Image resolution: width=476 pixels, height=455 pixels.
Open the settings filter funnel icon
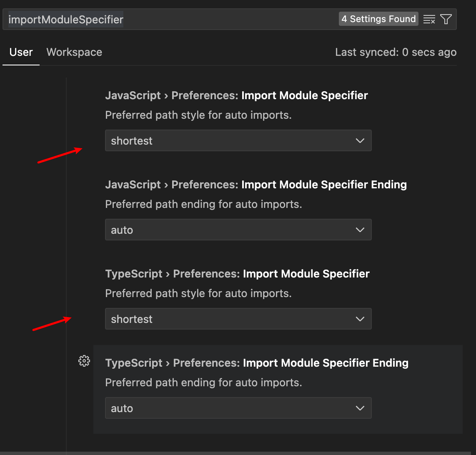click(x=446, y=19)
